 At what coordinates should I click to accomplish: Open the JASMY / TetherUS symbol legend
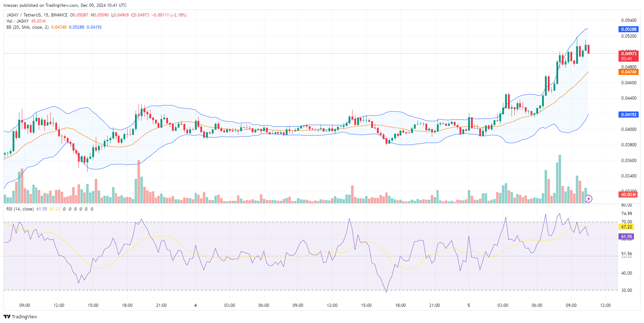tap(37, 15)
